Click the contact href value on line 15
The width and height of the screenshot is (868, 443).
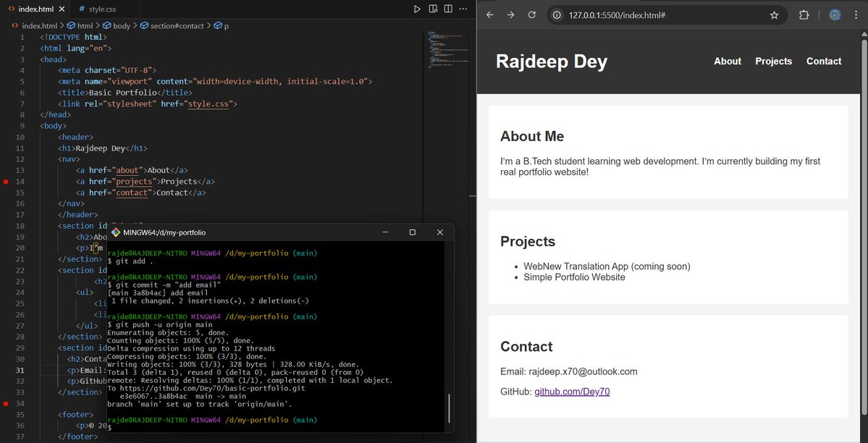132,192
